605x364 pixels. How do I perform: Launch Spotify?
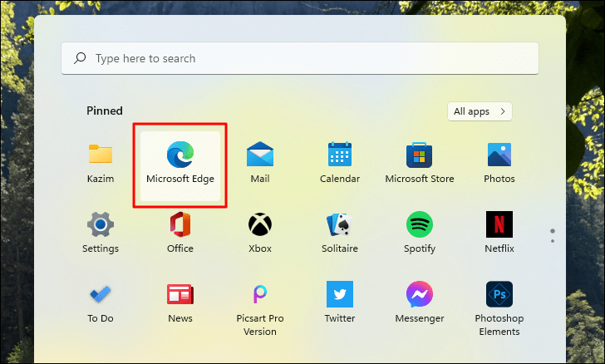click(x=420, y=233)
